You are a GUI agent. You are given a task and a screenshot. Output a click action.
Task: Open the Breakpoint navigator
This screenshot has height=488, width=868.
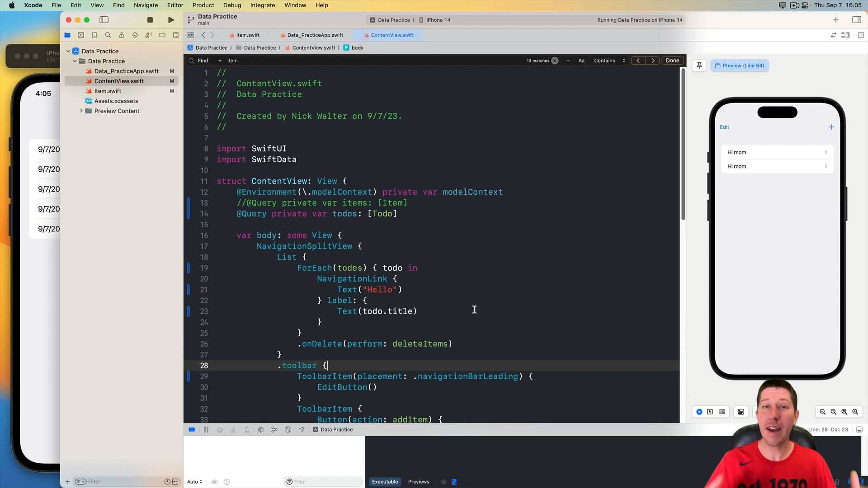pyautogui.click(x=162, y=35)
